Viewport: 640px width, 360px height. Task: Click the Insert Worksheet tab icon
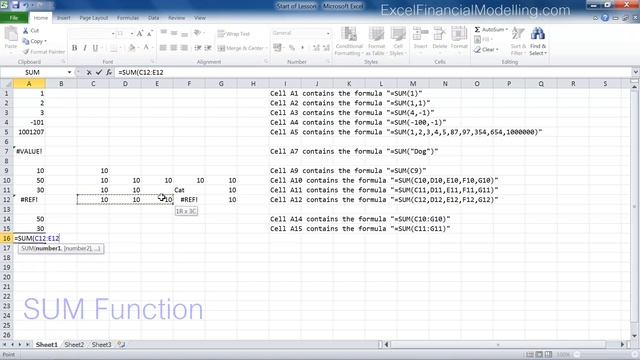click(121, 344)
